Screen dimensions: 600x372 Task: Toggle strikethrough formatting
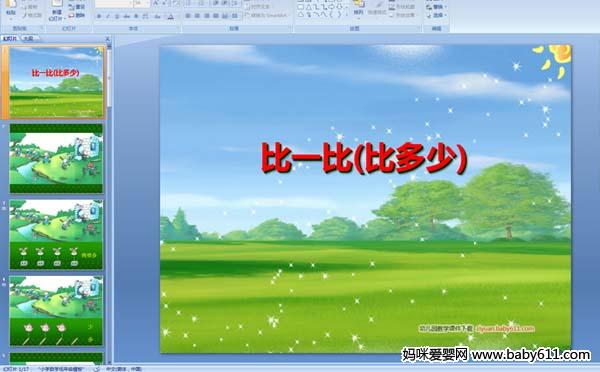[126, 16]
